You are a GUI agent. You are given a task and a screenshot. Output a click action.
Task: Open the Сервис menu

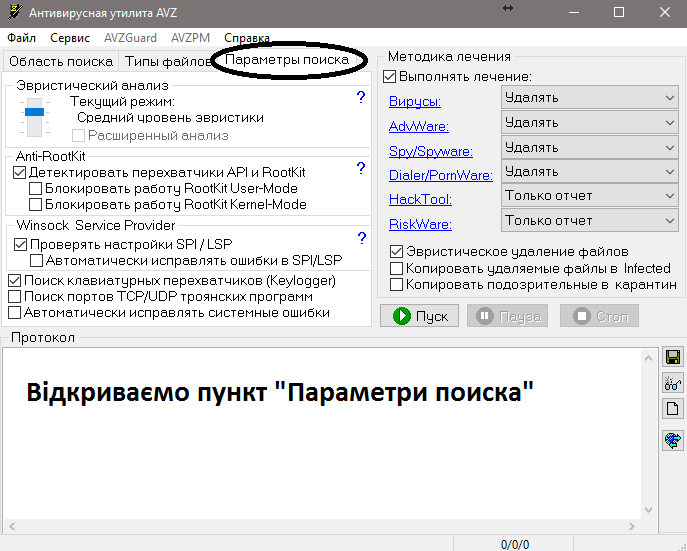click(x=70, y=38)
